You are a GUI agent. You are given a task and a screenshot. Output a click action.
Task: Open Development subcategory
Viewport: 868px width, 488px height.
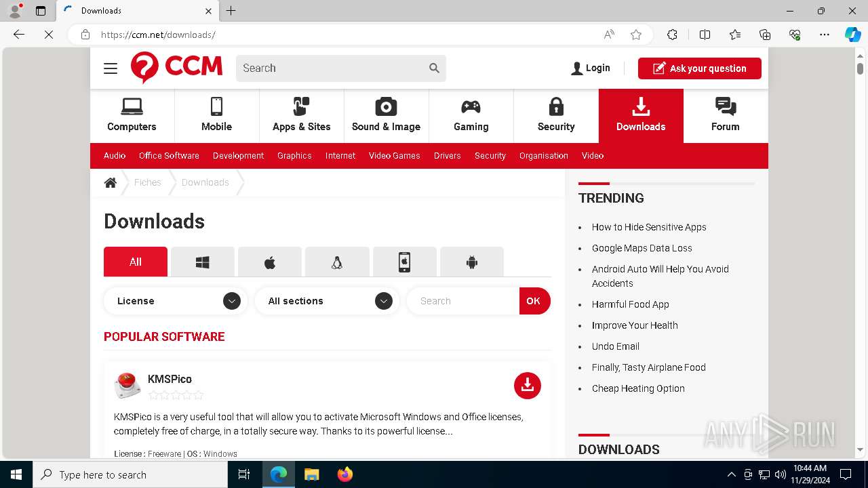click(238, 156)
